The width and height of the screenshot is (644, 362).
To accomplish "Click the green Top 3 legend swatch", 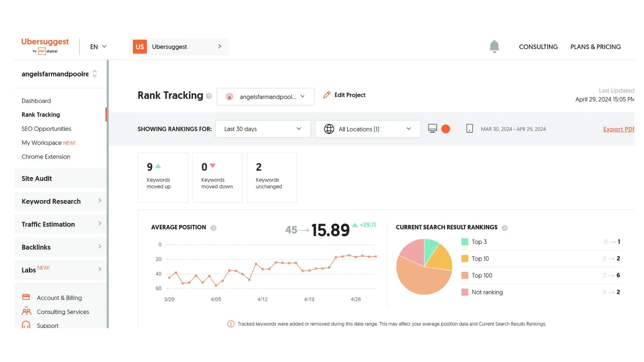I will click(x=465, y=242).
